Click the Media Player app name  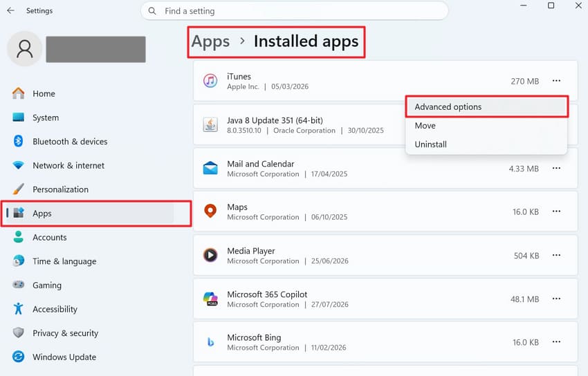[x=251, y=251]
